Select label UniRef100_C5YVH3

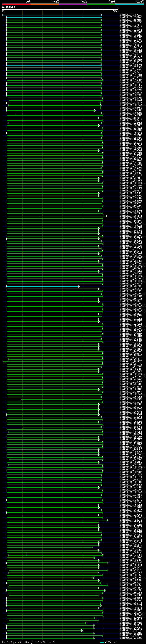coord(131,32)
